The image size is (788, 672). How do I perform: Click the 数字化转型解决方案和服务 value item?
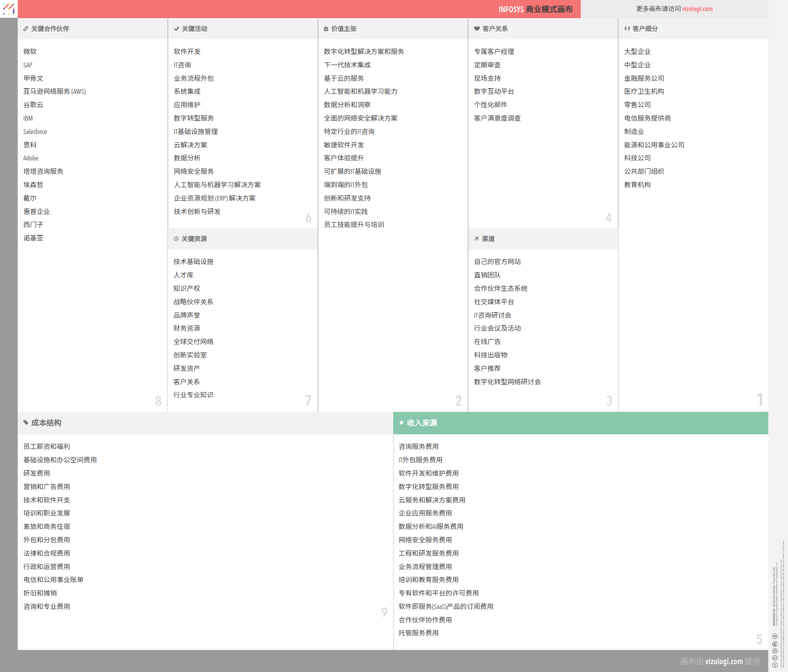[x=364, y=52]
